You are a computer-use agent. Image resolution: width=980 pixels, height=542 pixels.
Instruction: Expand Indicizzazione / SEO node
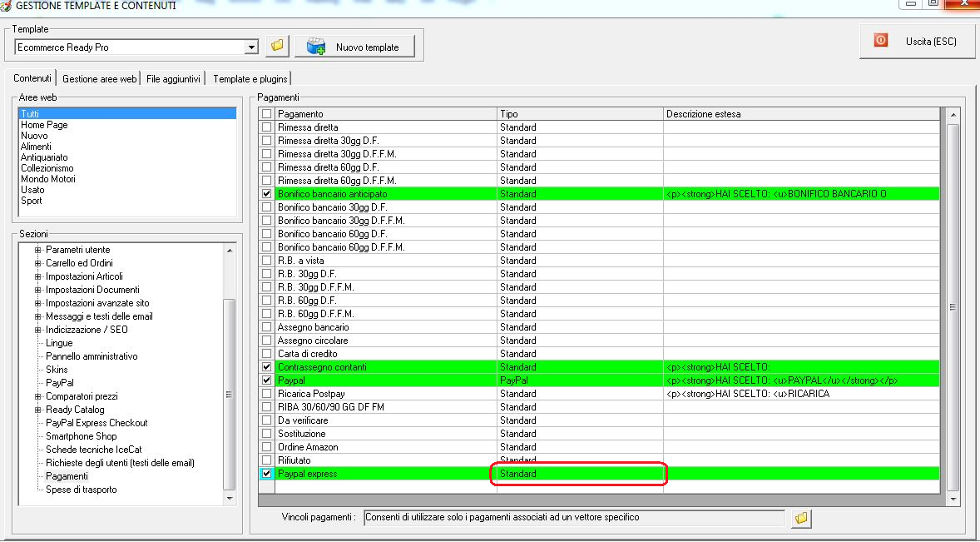[38, 330]
